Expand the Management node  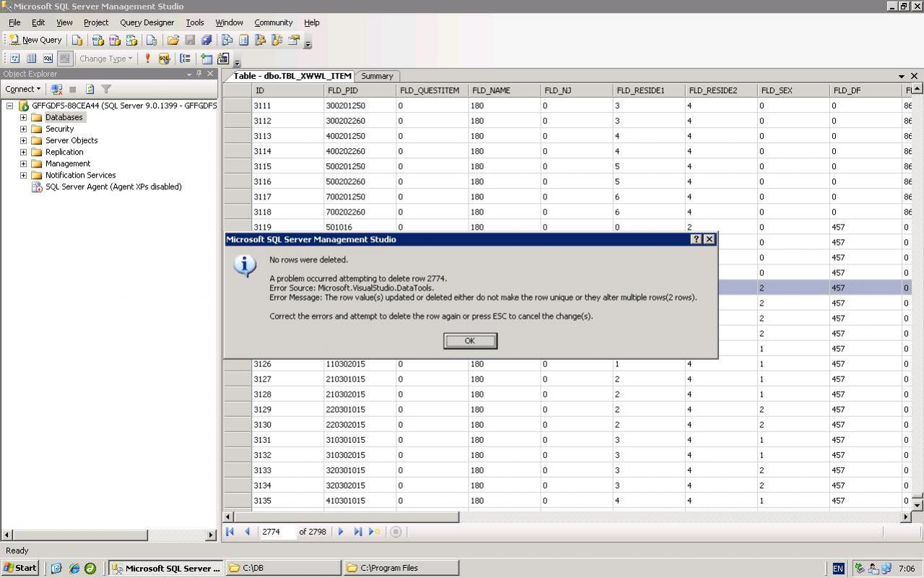[x=23, y=163]
